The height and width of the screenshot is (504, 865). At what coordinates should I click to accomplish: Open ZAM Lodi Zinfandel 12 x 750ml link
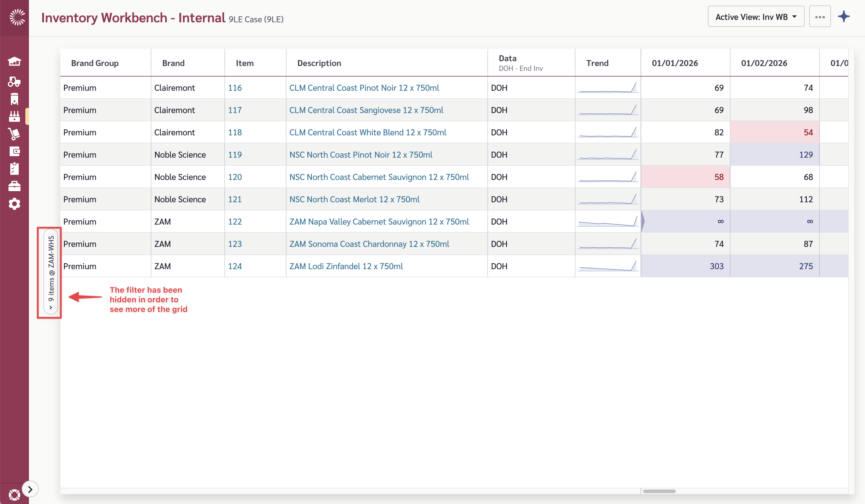click(x=346, y=266)
